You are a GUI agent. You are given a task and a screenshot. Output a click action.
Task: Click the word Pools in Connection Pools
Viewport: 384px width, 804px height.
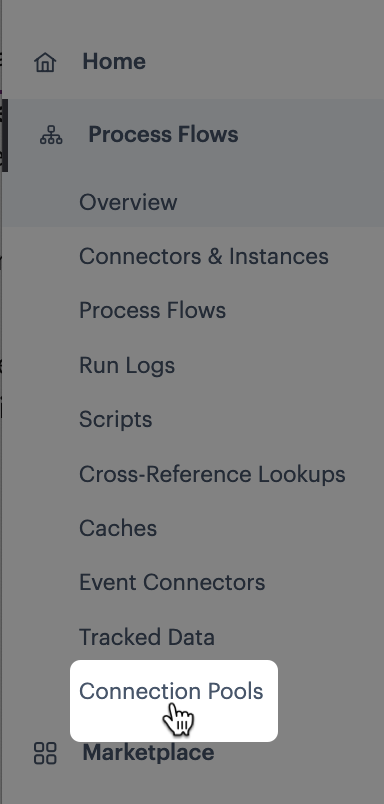235,692
